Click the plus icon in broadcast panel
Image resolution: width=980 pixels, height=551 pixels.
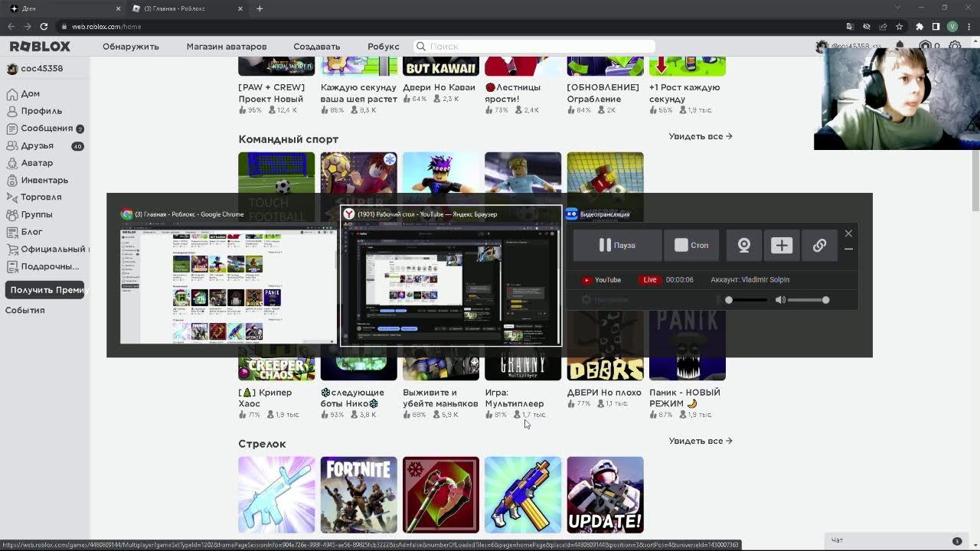[x=781, y=245]
